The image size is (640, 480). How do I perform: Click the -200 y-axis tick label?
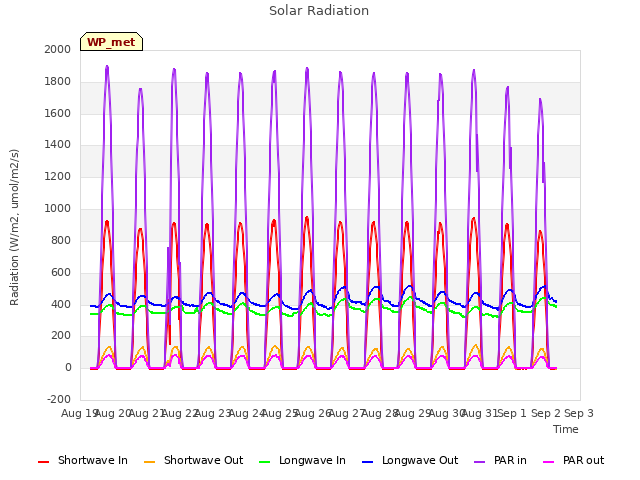(59, 399)
